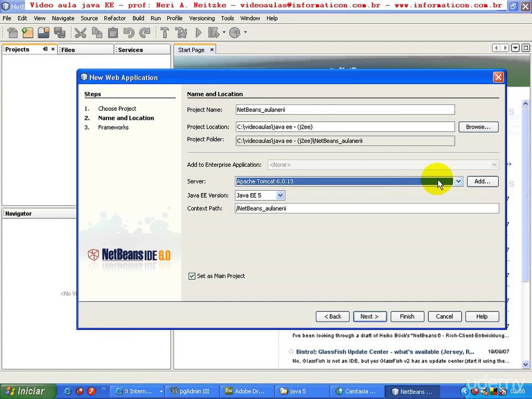Open the Refactor menu
The width and height of the screenshot is (532, 399).
115,18
